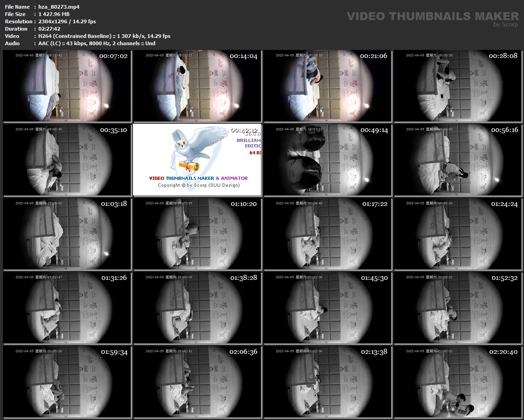Click the frame labeled 01:03:18
This screenshot has width=524, height=420.
point(67,234)
